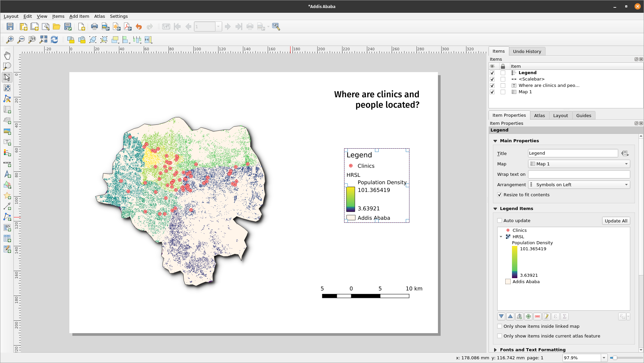Open the Items menu
The width and height of the screenshot is (644, 363).
(58, 16)
